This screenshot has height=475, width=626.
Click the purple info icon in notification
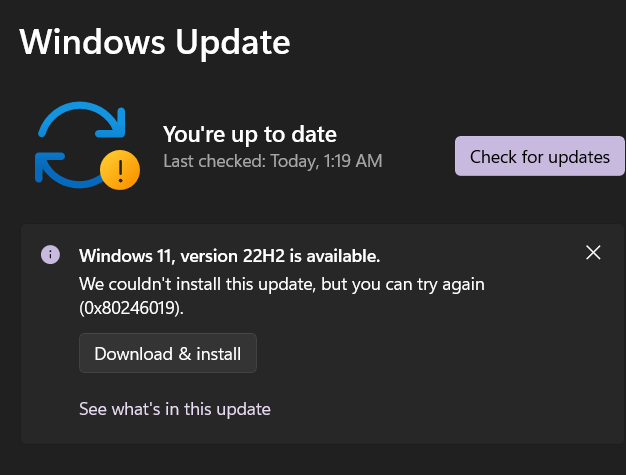[x=50, y=254]
